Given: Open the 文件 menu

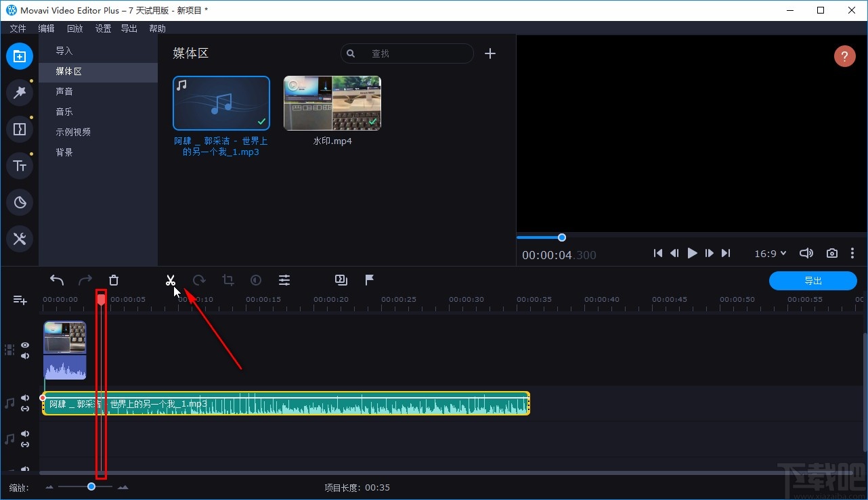Looking at the screenshot, I should (x=18, y=28).
